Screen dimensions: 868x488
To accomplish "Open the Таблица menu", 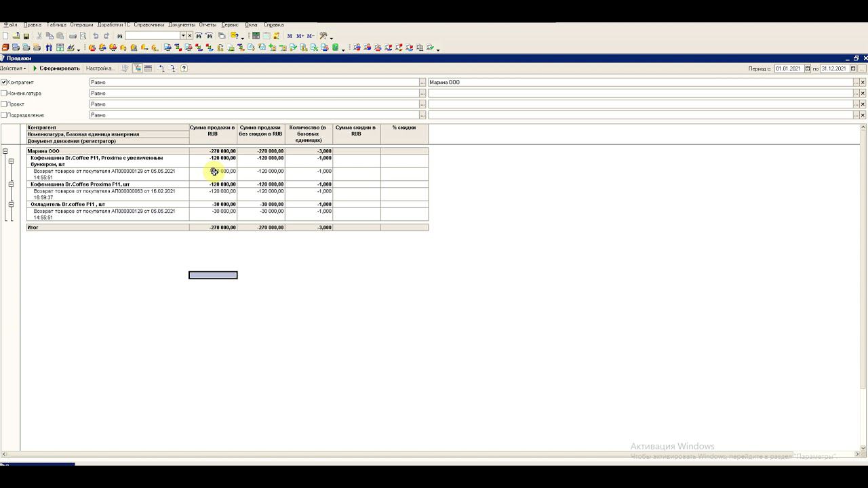I will (x=56, y=24).
